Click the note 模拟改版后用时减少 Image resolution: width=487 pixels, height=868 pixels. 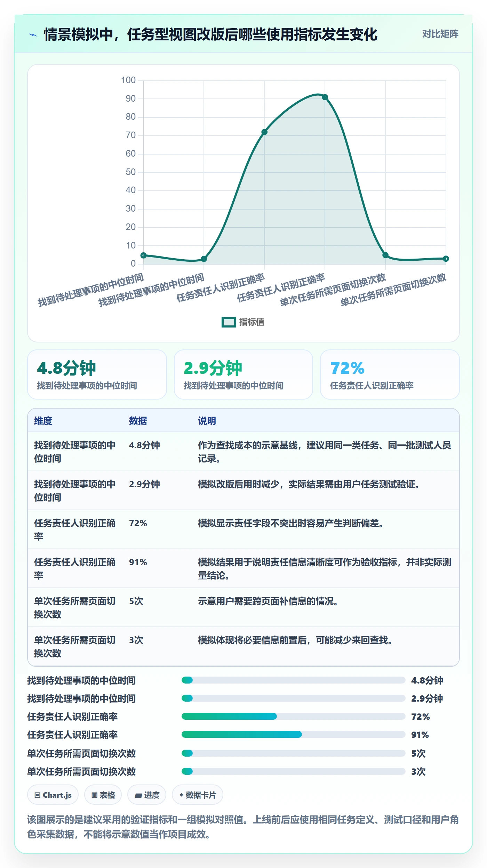(x=309, y=484)
